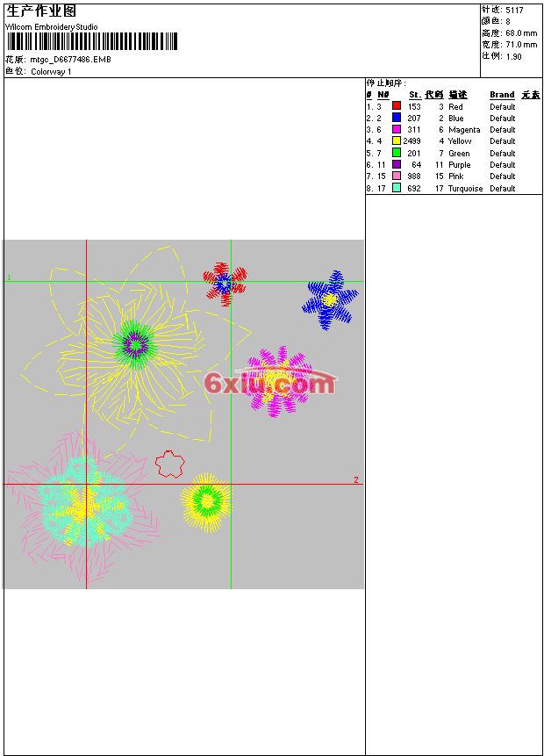Click stitch count "692" in the Turquoise row
544x756 pixels.
(x=414, y=189)
